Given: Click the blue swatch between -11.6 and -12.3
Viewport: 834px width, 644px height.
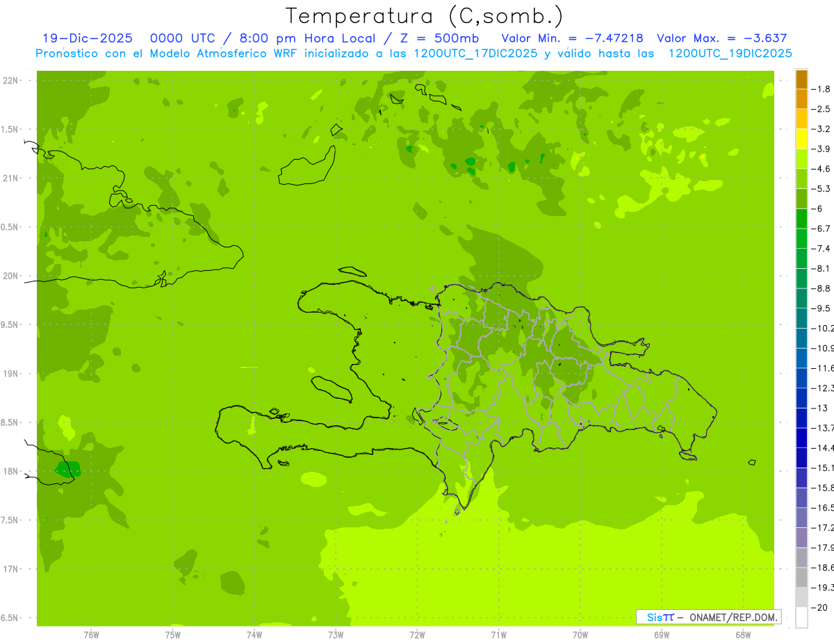Looking at the screenshot, I should [x=801, y=378].
